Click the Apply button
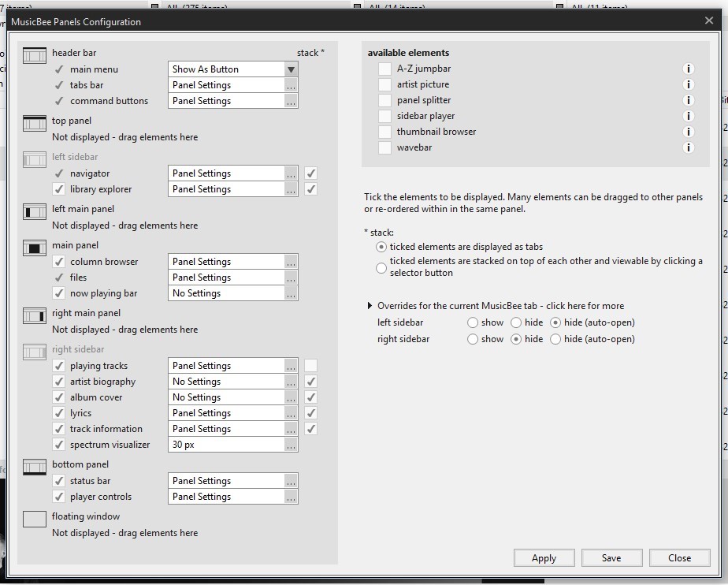728x585 pixels. pyautogui.click(x=544, y=558)
